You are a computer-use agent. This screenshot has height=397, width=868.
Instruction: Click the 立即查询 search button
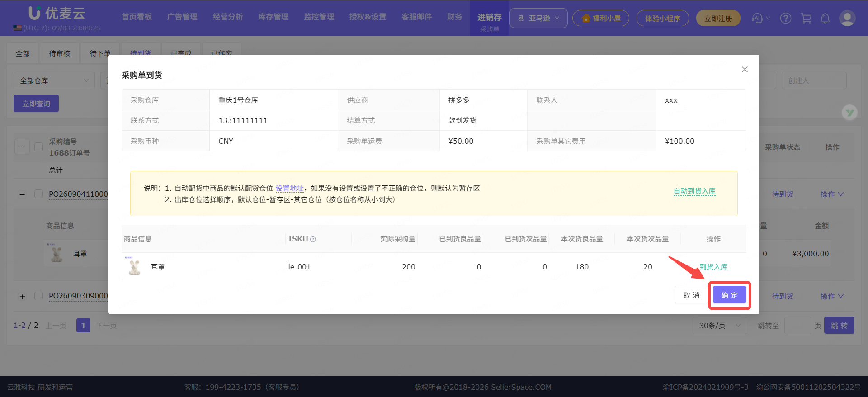pos(36,104)
